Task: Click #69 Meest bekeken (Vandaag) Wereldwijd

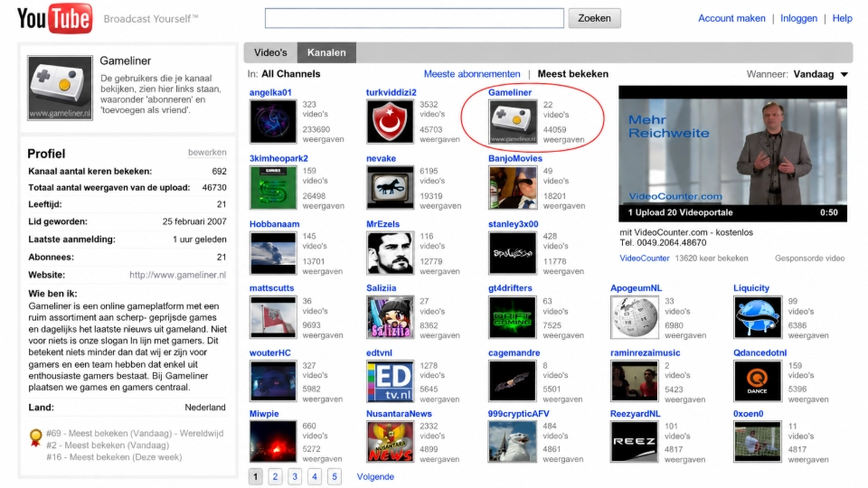Action: click(135, 433)
